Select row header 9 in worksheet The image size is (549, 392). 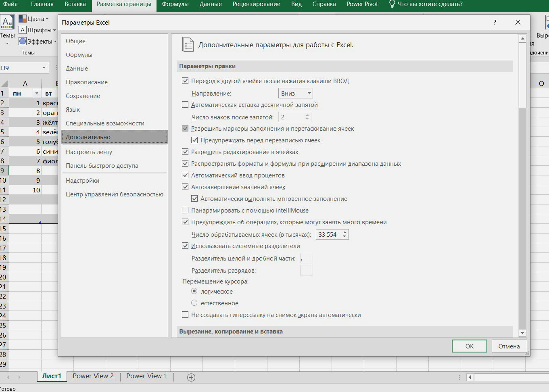4,171
